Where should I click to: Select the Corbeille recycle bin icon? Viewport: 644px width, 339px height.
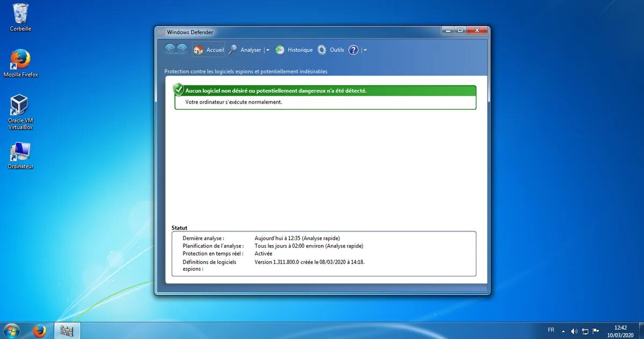pyautogui.click(x=20, y=18)
